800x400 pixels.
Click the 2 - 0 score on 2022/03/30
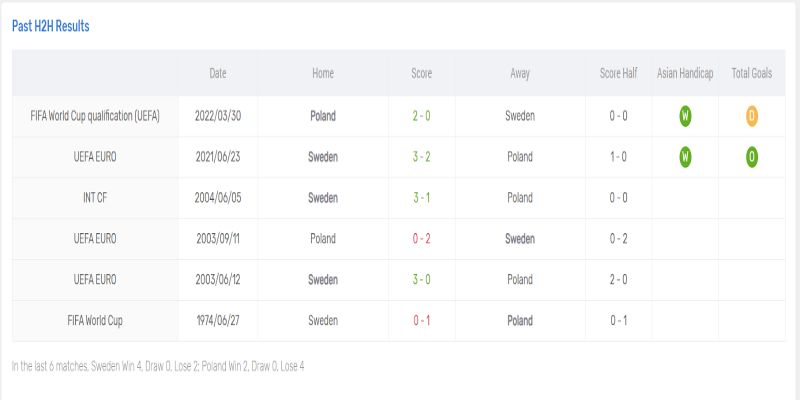(x=422, y=116)
